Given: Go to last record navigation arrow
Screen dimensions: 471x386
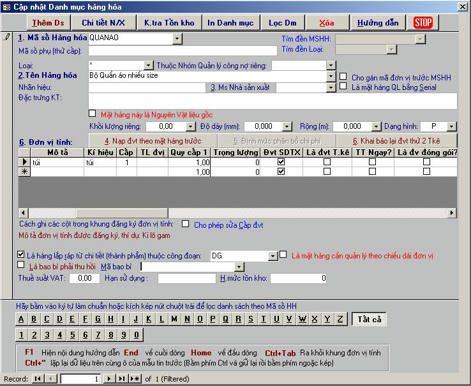Looking at the screenshot, I should [x=121, y=379].
